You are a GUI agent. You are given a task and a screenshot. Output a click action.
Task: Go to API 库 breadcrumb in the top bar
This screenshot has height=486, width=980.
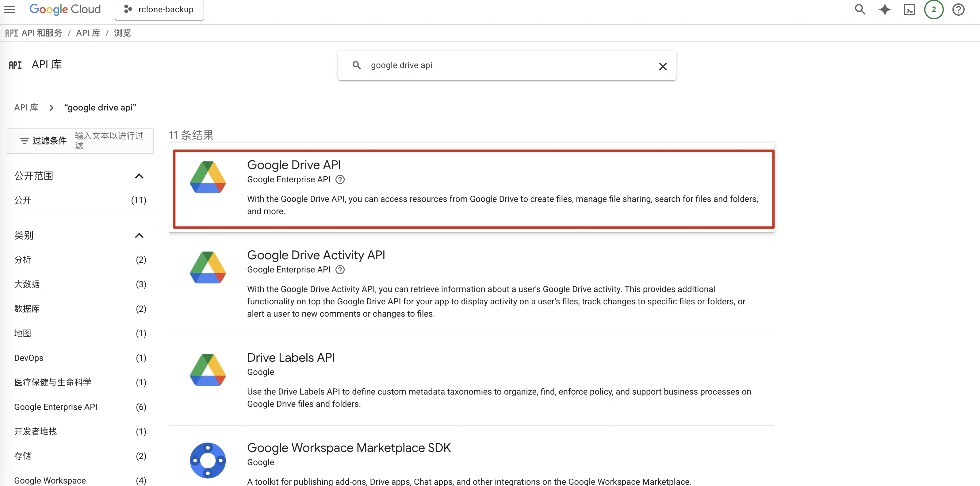click(x=88, y=33)
